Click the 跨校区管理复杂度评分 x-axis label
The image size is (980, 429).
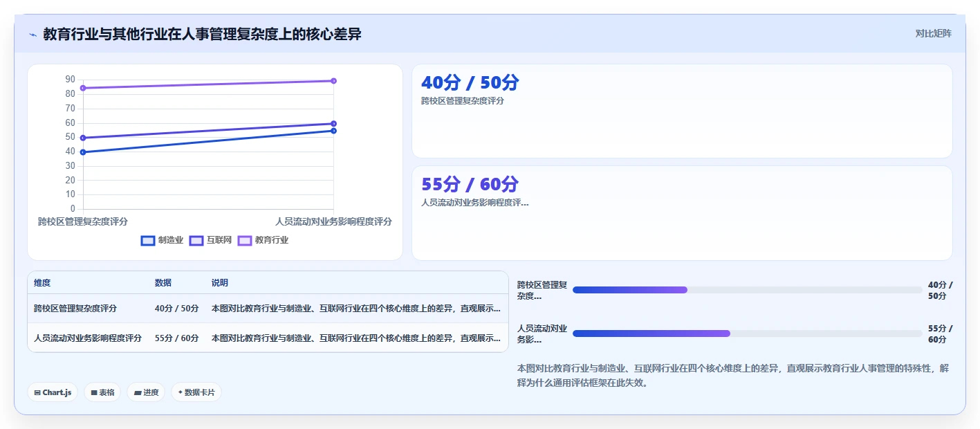[83, 221]
